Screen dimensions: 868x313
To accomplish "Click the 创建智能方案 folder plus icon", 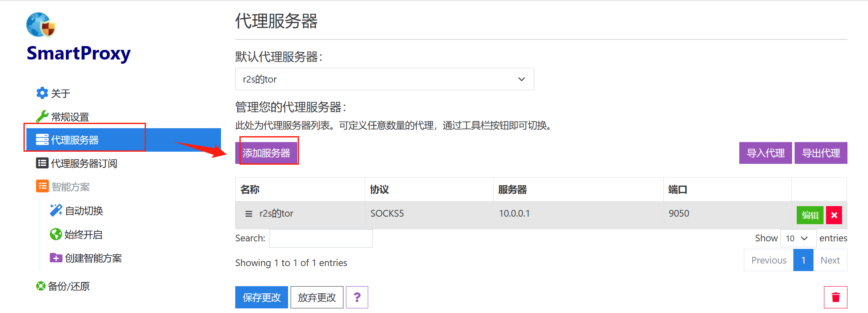I will 56,258.
